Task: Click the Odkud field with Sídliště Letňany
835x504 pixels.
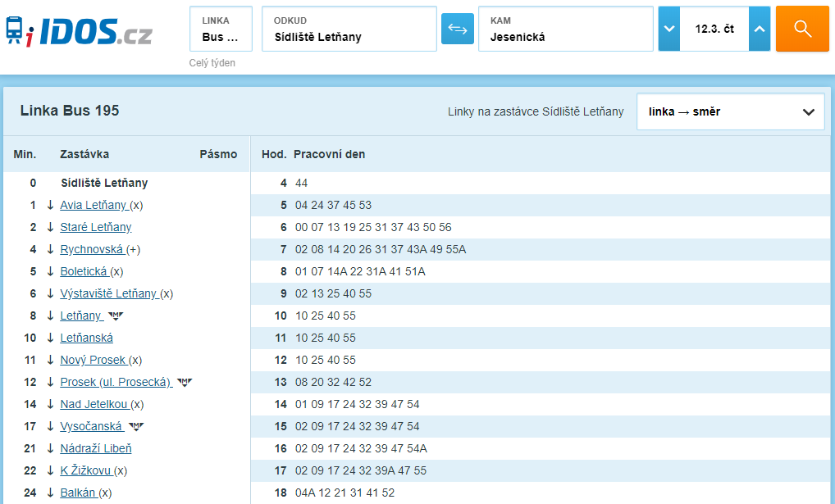Action: [349, 29]
